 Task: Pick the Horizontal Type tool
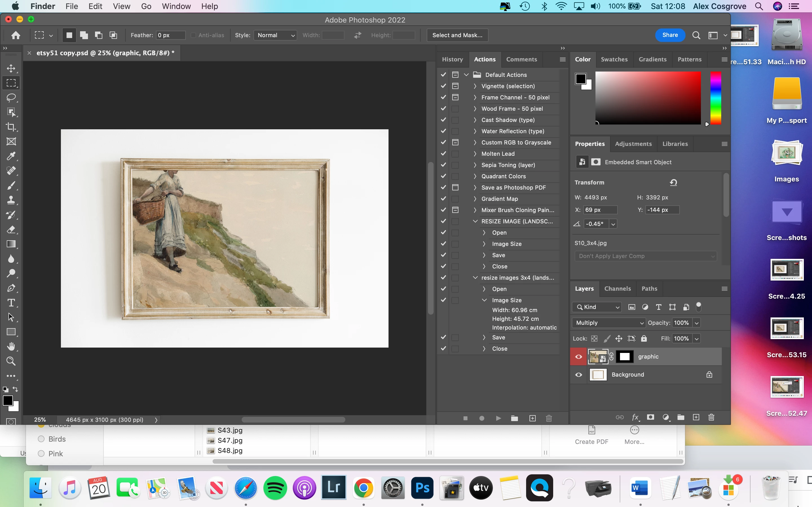pyautogui.click(x=11, y=303)
